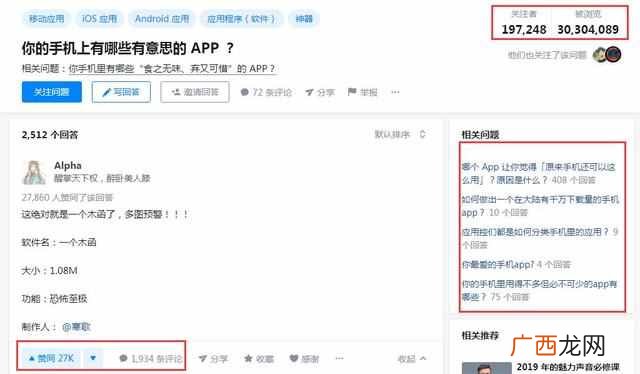
Task: Click the 30,304,089 views count
Action: coord(588,29)
